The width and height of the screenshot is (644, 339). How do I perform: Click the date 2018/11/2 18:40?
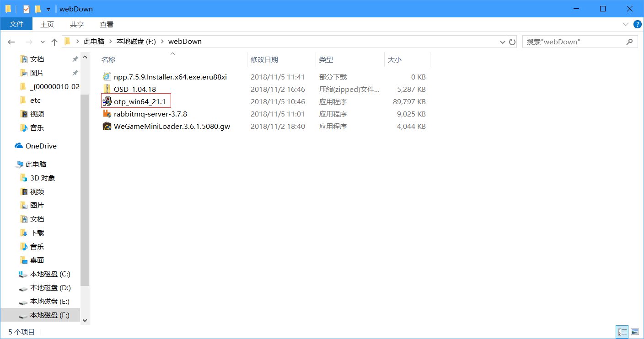(x=278, y=126)
